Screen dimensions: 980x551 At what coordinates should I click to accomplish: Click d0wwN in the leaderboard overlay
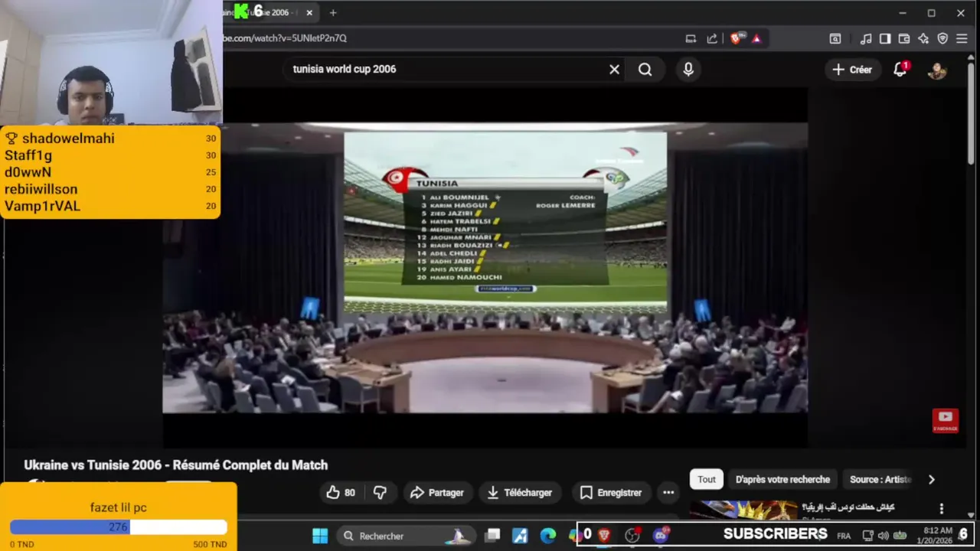[28, 172]
